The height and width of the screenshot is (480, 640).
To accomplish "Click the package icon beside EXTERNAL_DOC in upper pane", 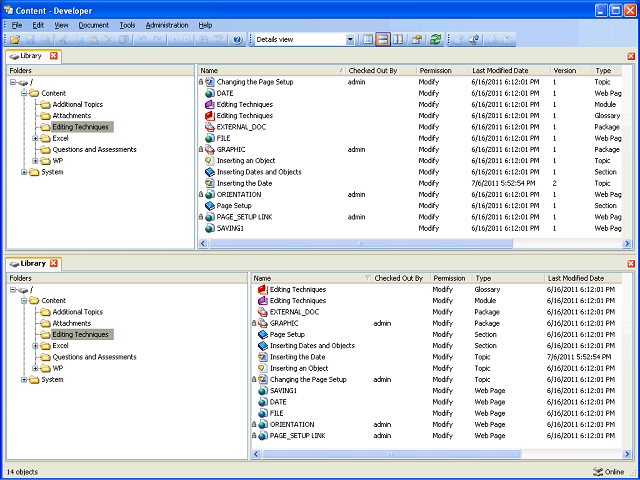I will point(210,127).
